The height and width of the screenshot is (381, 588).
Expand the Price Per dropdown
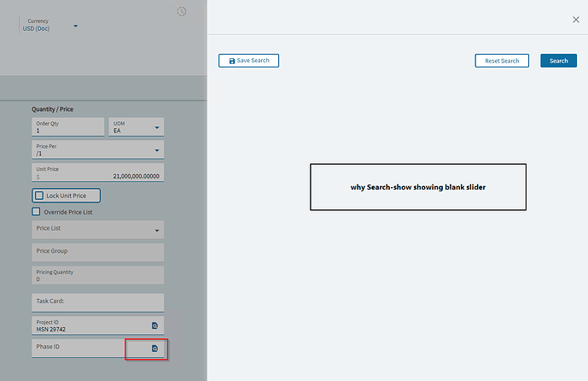[157, 150]
